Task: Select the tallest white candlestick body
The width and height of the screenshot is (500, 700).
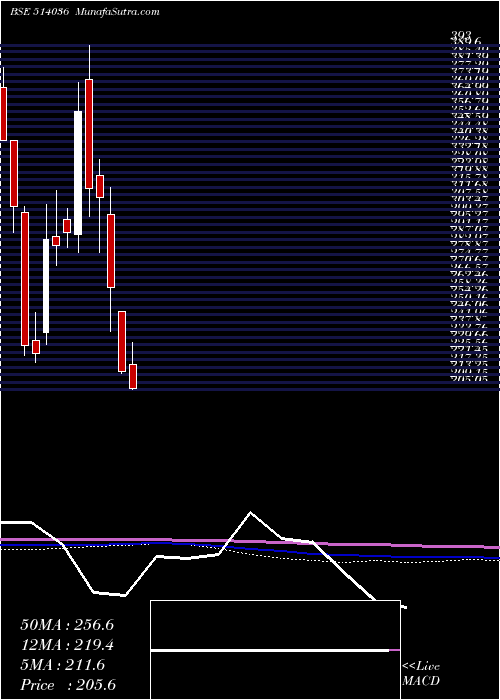Action: (78, 173)
